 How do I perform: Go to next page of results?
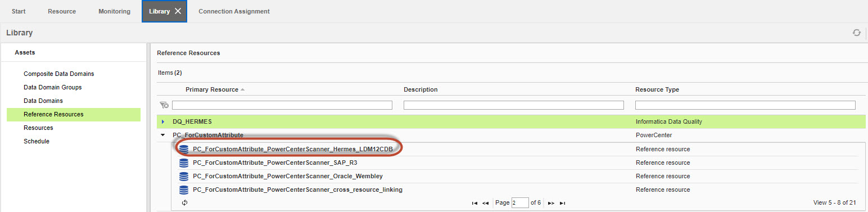coord(551,203)
